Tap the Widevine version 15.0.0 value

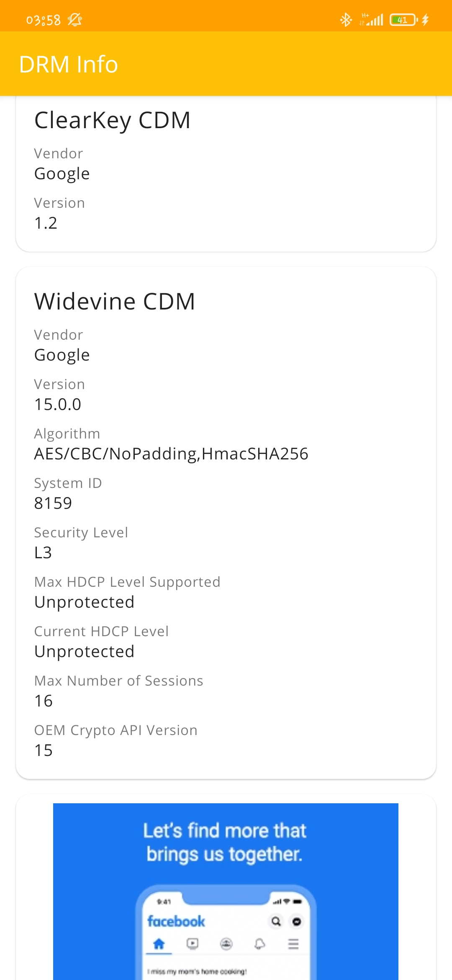point(58,404)
